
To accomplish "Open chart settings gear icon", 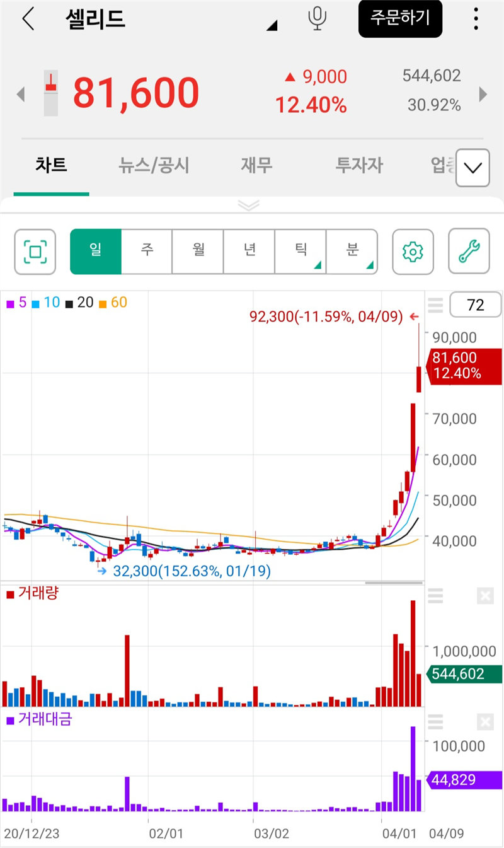I will coord(413,252).
